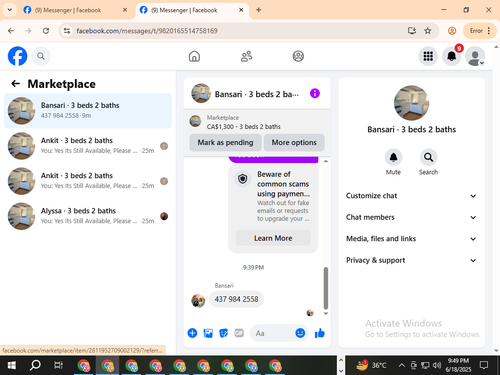This screenshot has height=375, width=500.
Task: Expand Privacy & support section
Action: (411, 260)
